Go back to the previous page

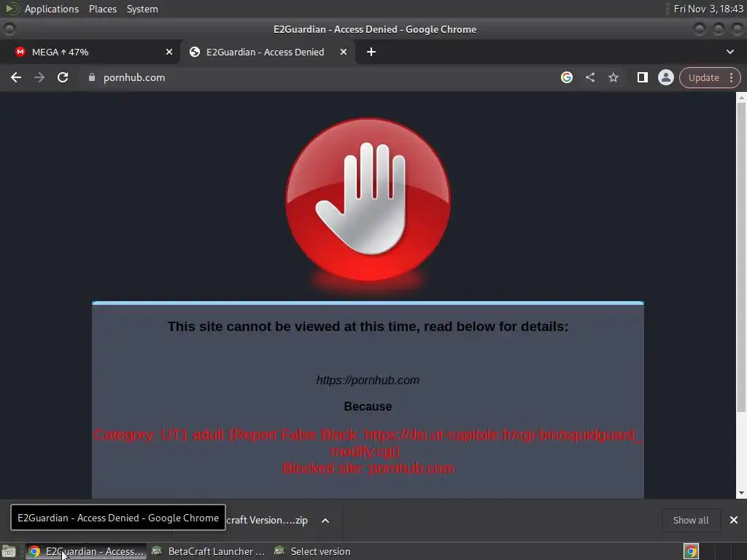[x=16, y=77]
